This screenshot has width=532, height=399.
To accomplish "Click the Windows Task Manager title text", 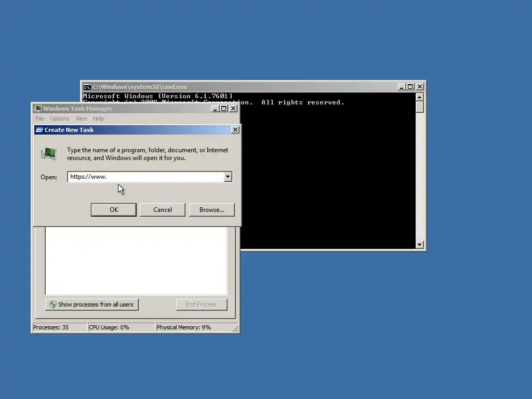I will coord(77,109).
